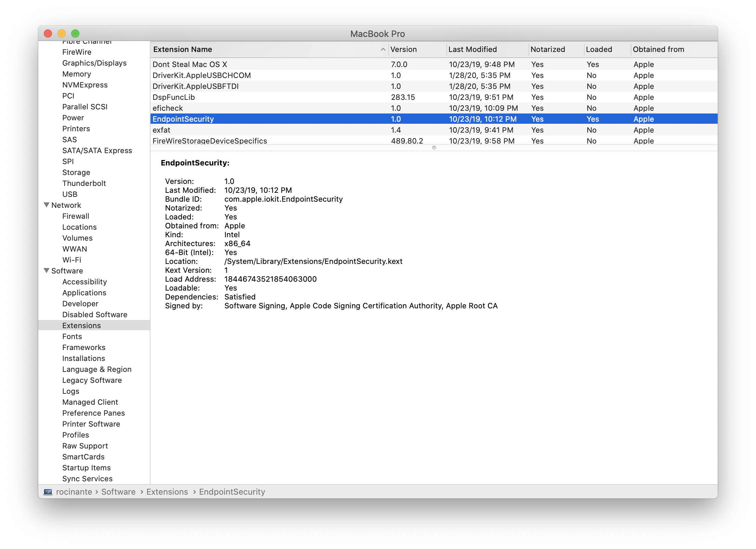Open the Thunderbolt hardware section

point(84,183)
